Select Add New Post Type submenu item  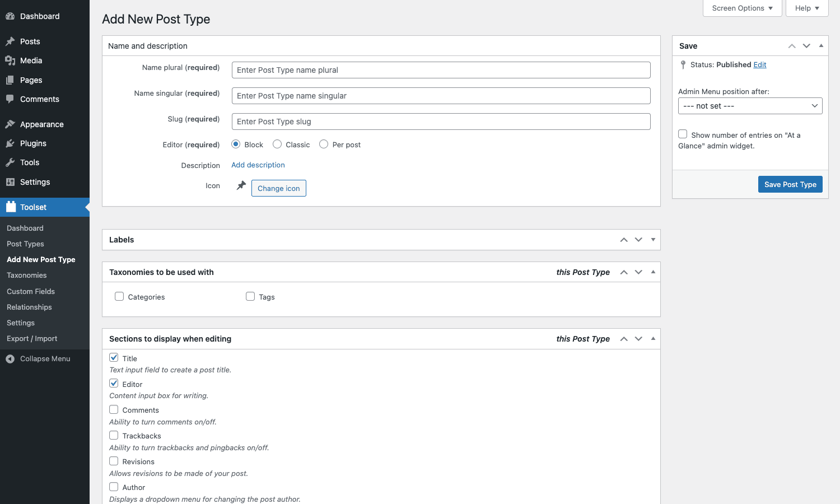41,259
